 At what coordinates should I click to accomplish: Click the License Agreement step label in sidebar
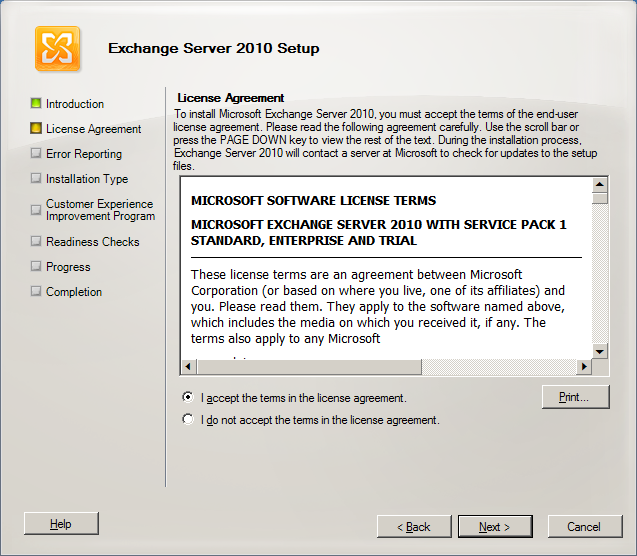93,129
